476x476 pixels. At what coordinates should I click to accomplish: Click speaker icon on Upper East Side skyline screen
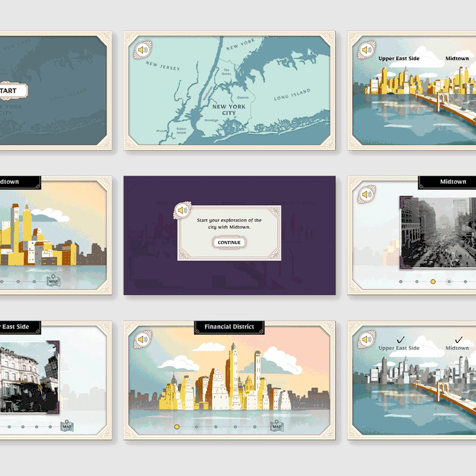pyautogui.click(x=367, y=50)
